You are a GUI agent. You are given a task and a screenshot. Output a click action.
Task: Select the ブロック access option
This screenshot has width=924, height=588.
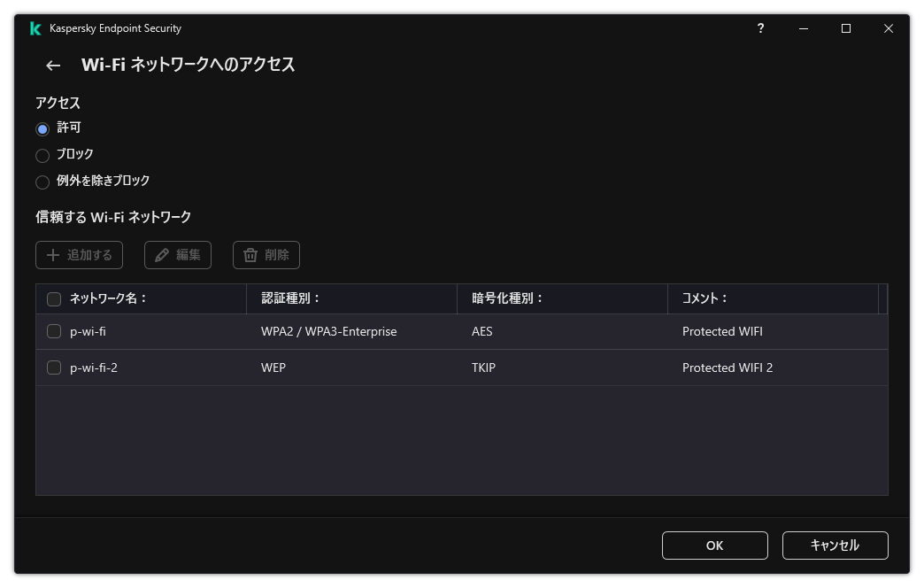coord(42,154)
